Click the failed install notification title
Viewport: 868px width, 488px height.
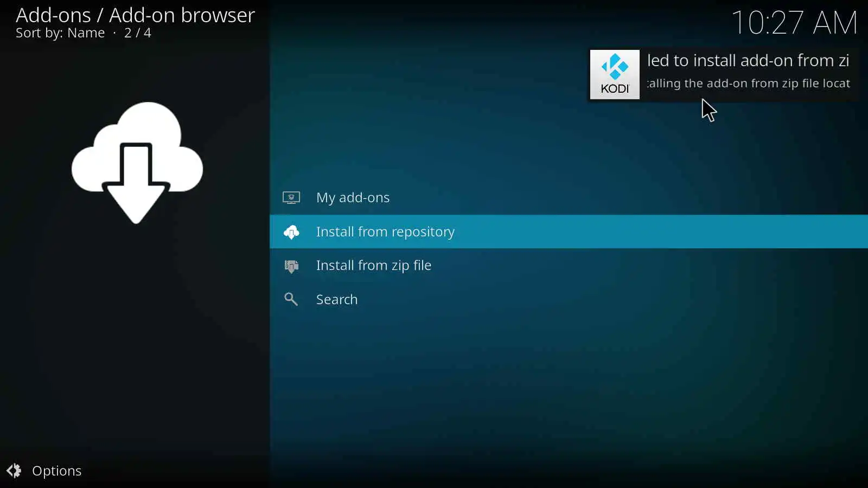click(x=748, y=61)
